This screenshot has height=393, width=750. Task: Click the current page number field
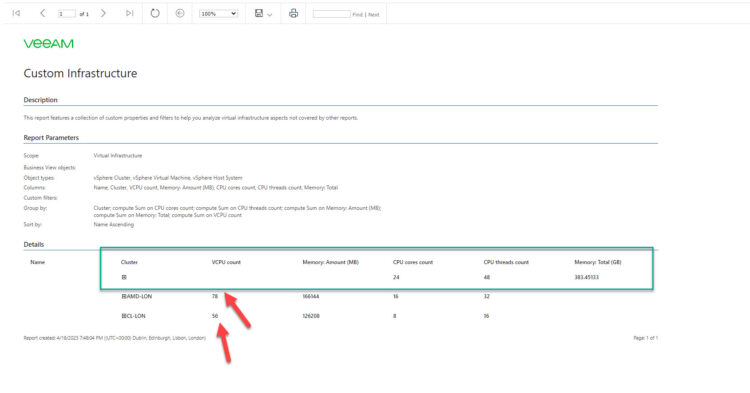click(x=66, y=14)
